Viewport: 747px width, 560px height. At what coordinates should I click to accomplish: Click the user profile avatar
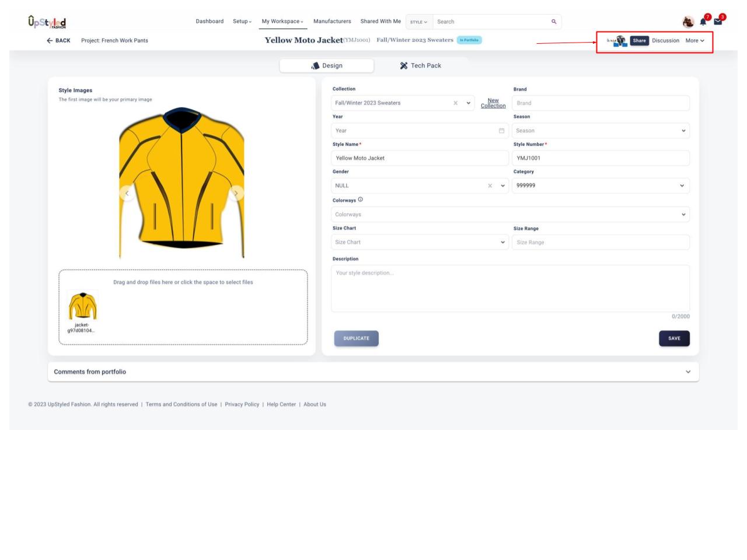(688, 22)
